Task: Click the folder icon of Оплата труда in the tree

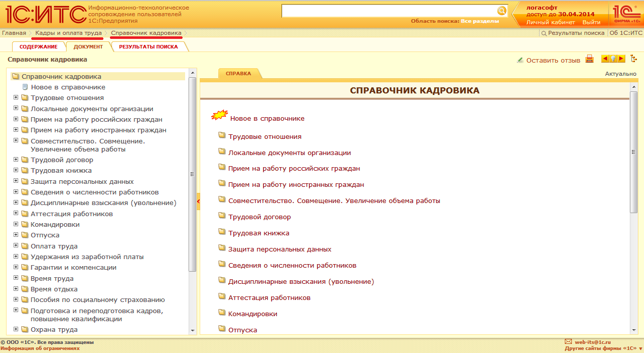Action: pos(25,246)
